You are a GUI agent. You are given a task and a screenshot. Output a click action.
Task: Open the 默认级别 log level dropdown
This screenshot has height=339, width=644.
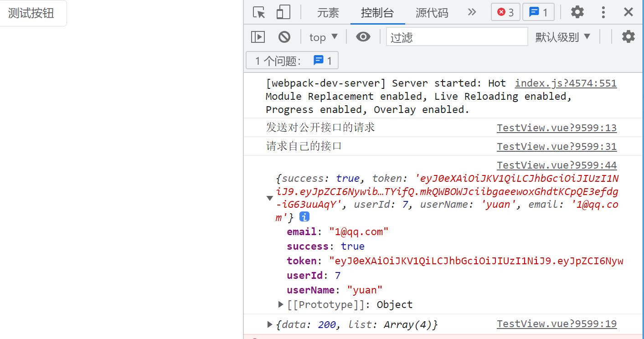click(x=562, y=37)
